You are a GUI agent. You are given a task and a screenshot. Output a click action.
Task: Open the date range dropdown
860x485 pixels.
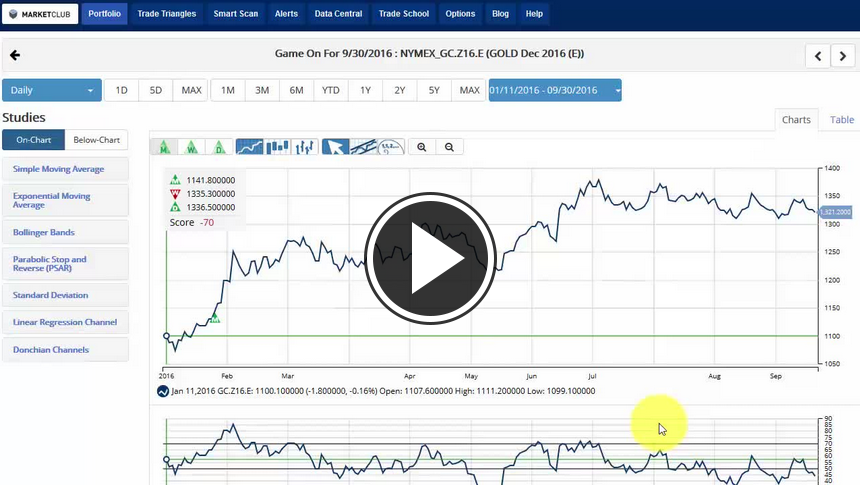point(555,90)
